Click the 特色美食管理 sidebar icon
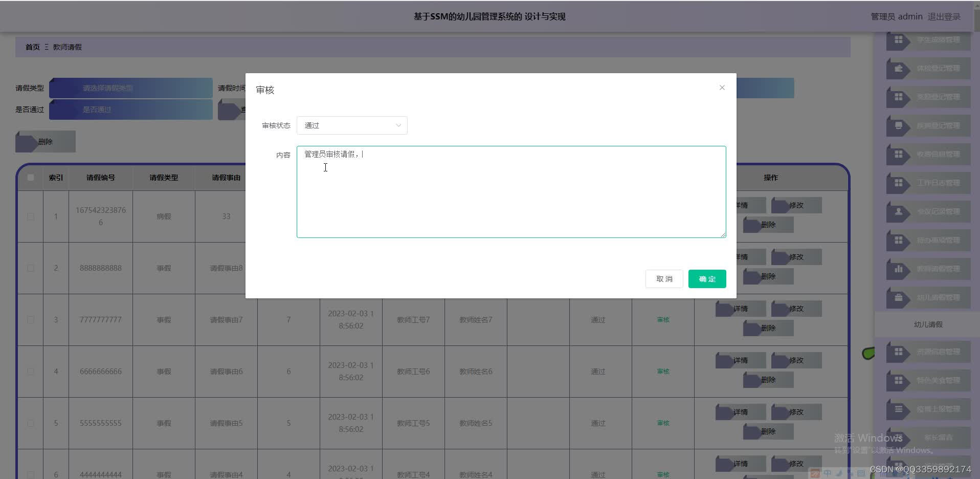Image resolution: width=980 pixels, height=479 pixels. pyautogui.click(x=898, y=380)
